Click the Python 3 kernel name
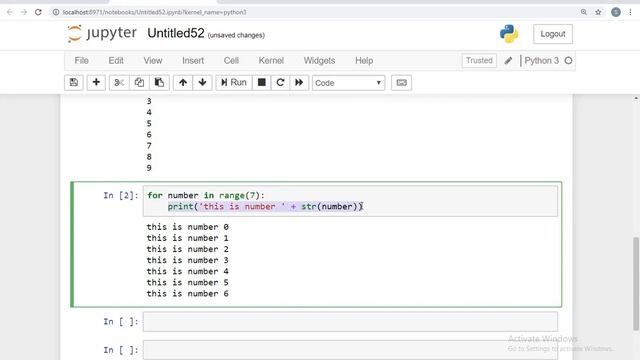 pos(541,61)
